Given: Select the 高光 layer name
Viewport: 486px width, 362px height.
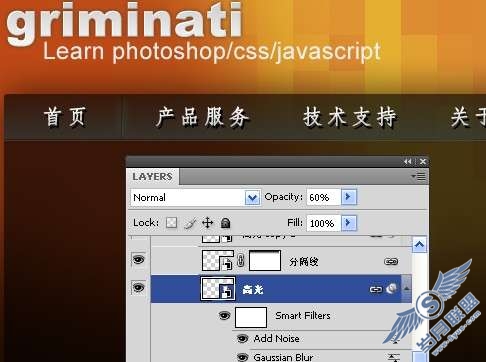Looking at the screenshot, I should pyautogui.click(x=253, y=289).
